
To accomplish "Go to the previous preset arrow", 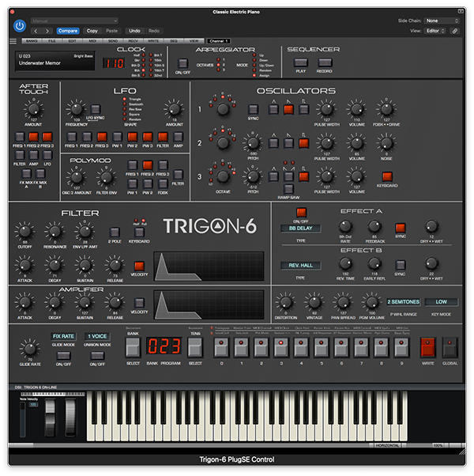I will tap(36, 31).
